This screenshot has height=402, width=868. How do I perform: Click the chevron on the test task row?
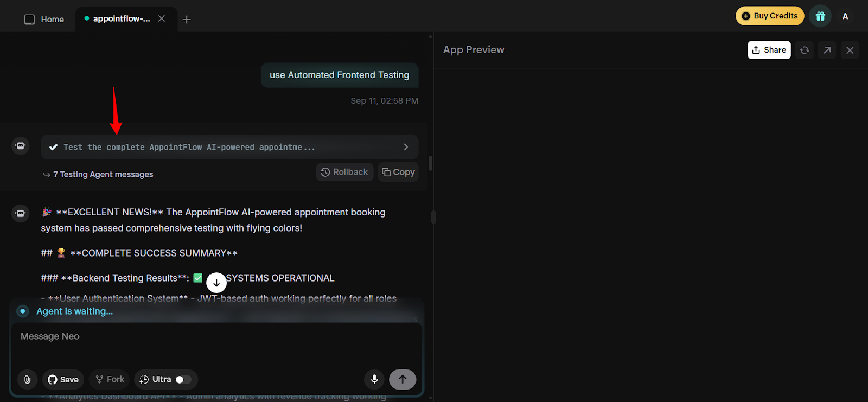[x=406, y=147]
